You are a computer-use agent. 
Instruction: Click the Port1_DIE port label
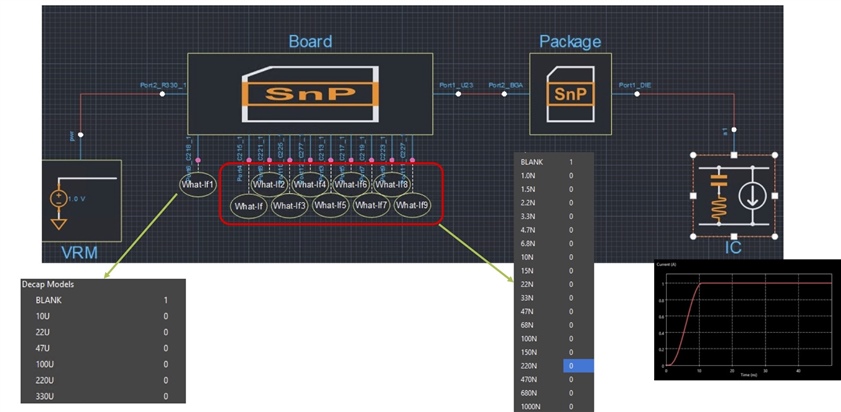tap(634, 85)
